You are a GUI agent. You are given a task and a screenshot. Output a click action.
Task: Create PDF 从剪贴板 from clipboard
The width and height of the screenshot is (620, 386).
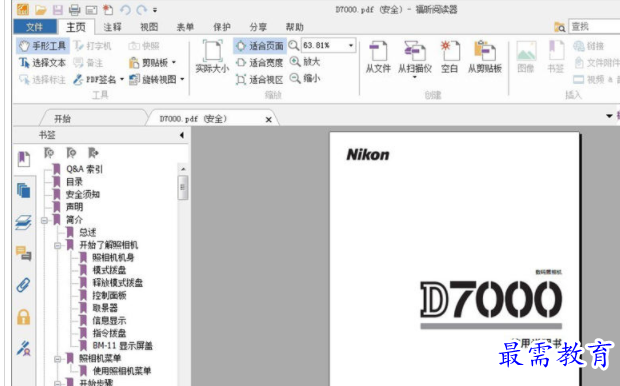click(x=485, y=57)
